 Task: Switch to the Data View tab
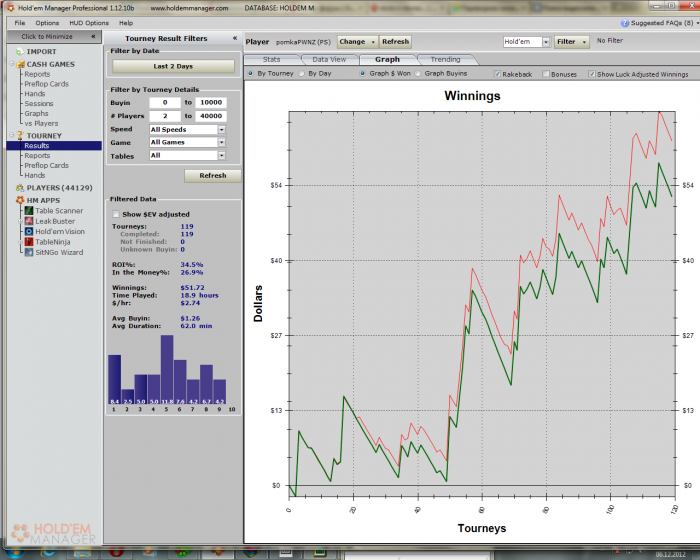click(x=329, y=59)
